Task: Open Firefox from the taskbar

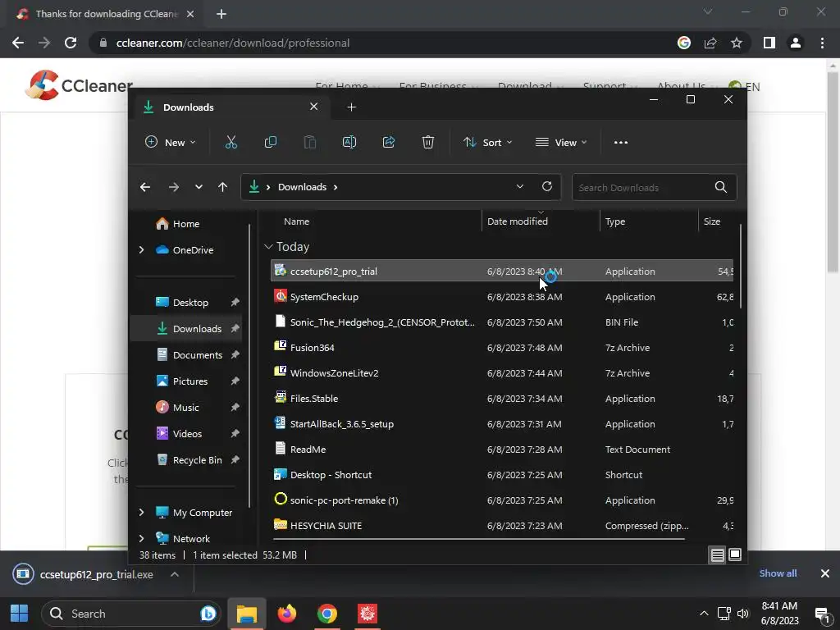Action: (x=286, y=614)
